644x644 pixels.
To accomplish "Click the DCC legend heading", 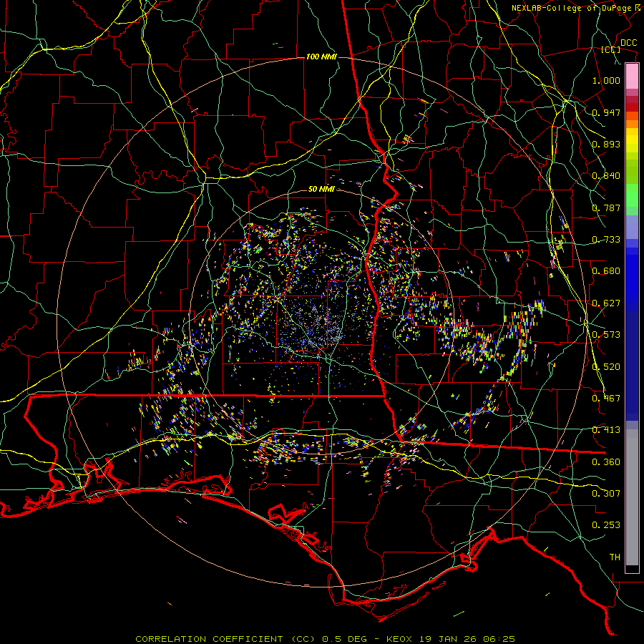I will 628,43.
